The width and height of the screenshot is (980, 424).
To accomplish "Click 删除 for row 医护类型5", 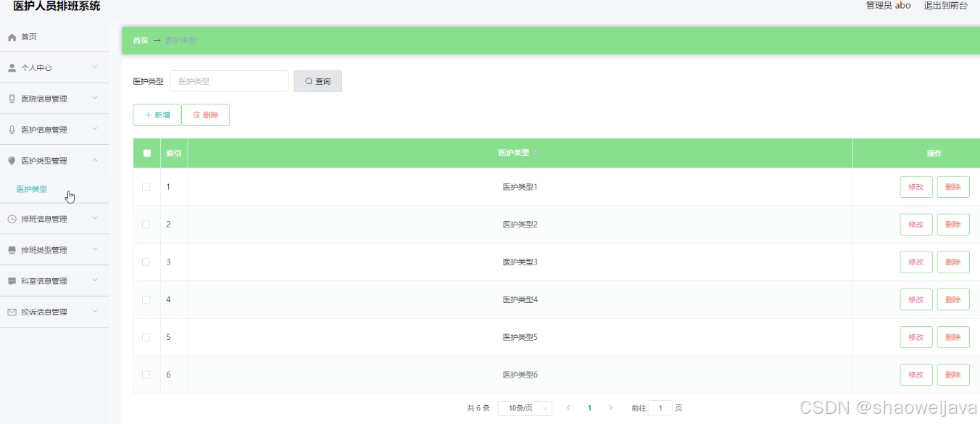I will (953, 337).
